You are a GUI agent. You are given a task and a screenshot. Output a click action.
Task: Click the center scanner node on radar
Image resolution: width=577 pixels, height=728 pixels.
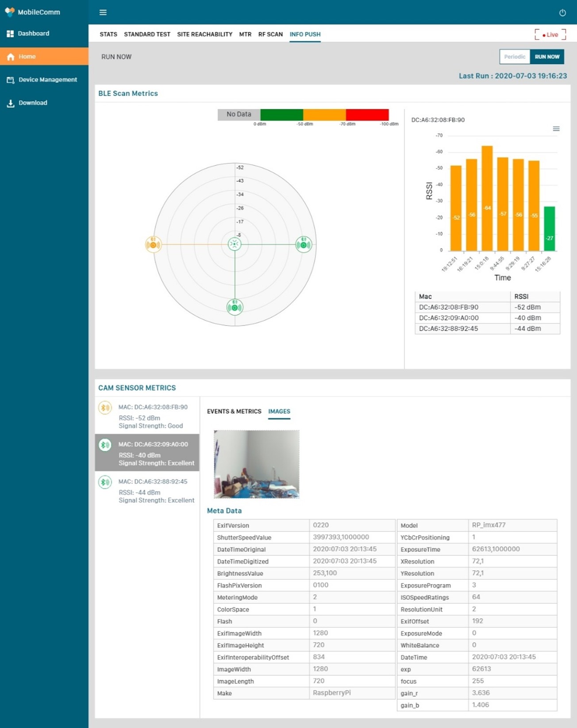pyautogui.click(x=235, y=244)
